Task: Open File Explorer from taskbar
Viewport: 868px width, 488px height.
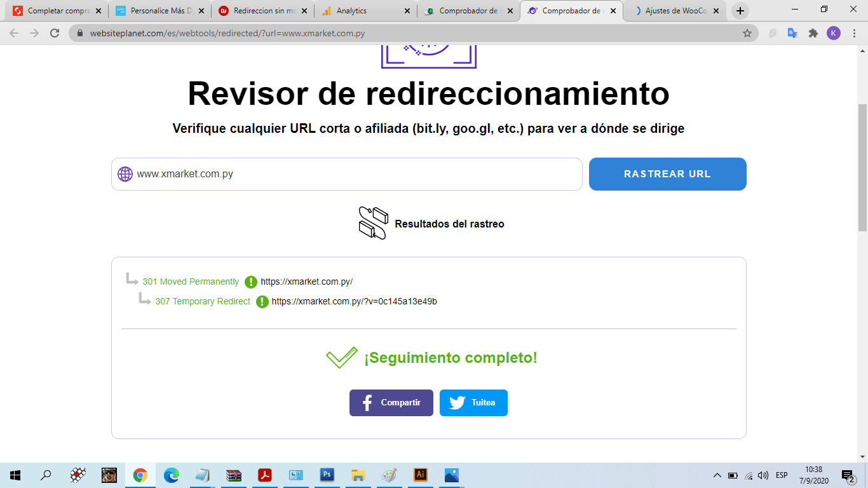Action: (x=358, y=475)
